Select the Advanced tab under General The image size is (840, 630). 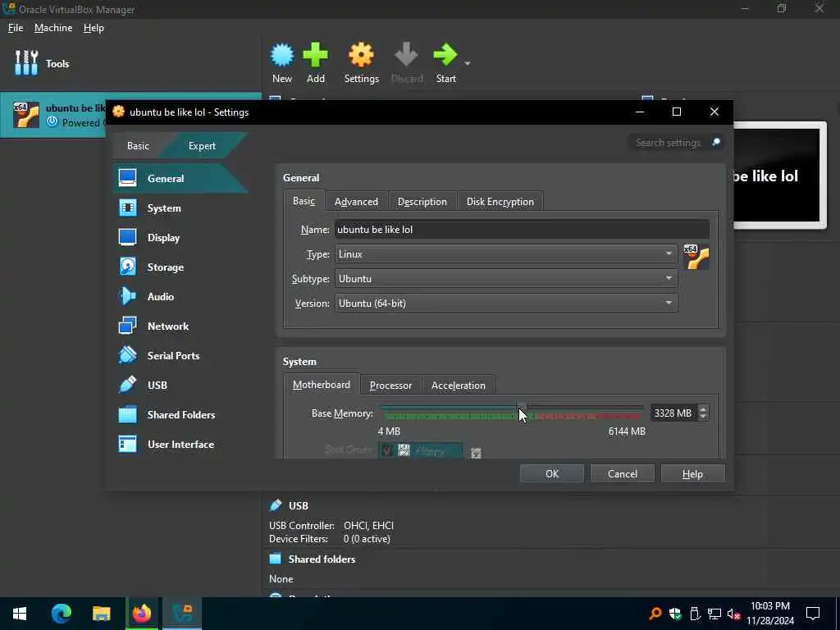tap(356, 202)
